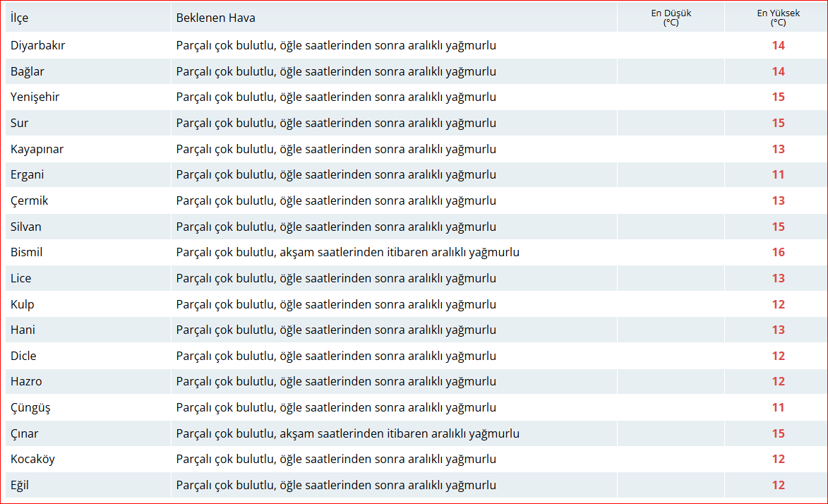
Task: Select the Hazro district cell
Action: 26,381
